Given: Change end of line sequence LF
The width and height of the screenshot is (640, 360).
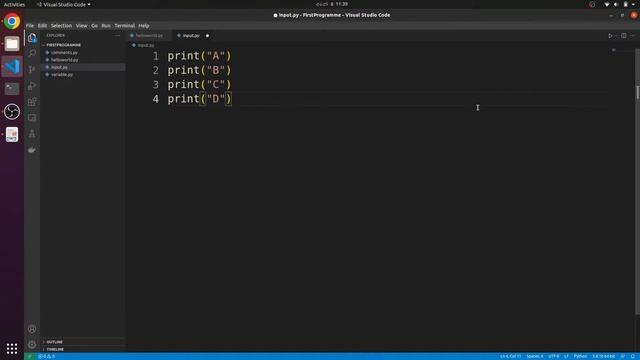Looking at the screenshot, I should click(566, 356).
